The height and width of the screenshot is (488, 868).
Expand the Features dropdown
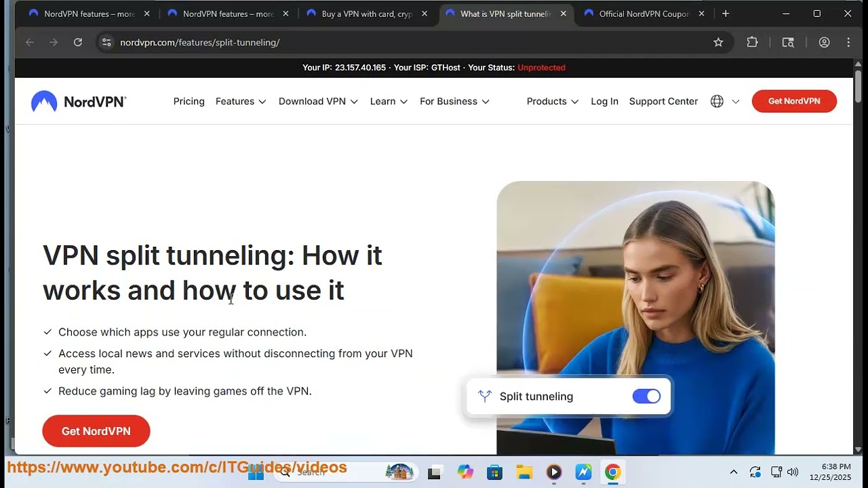click(241, 102)
